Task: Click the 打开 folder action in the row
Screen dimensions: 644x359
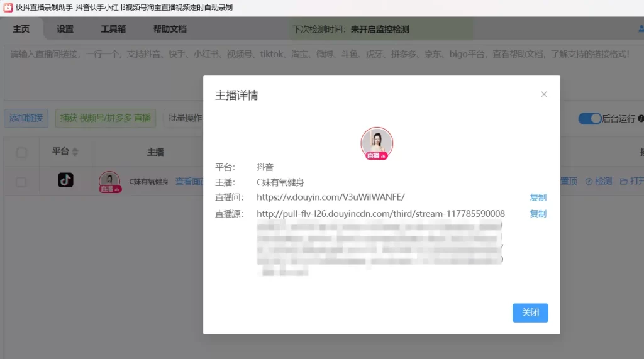Action: [x=631, y=181]
